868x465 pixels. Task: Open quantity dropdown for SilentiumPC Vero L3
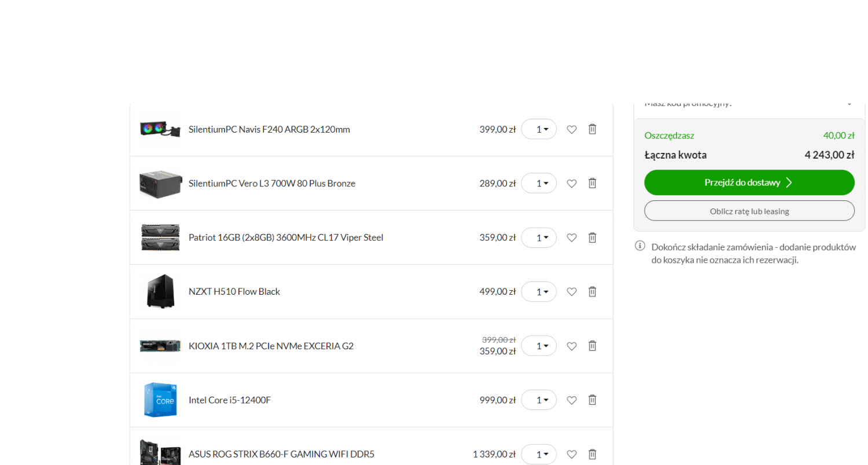coord(539,183)
